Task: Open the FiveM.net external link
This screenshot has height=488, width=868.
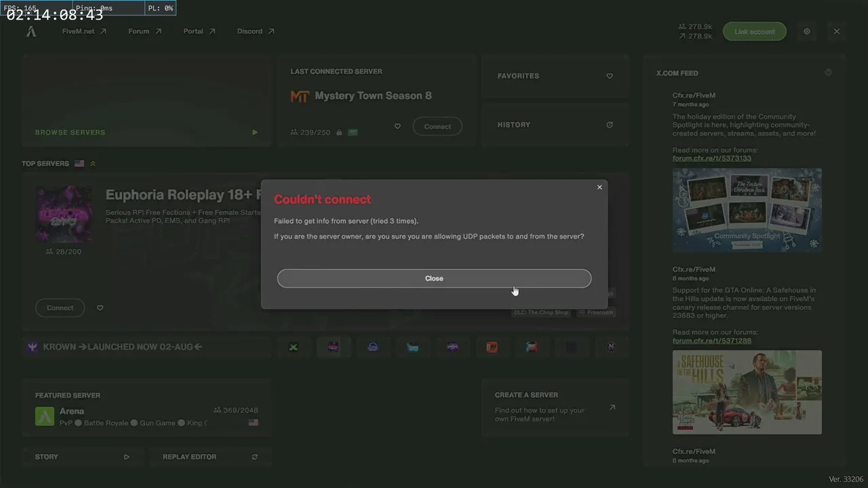Action: click(84, 31)
